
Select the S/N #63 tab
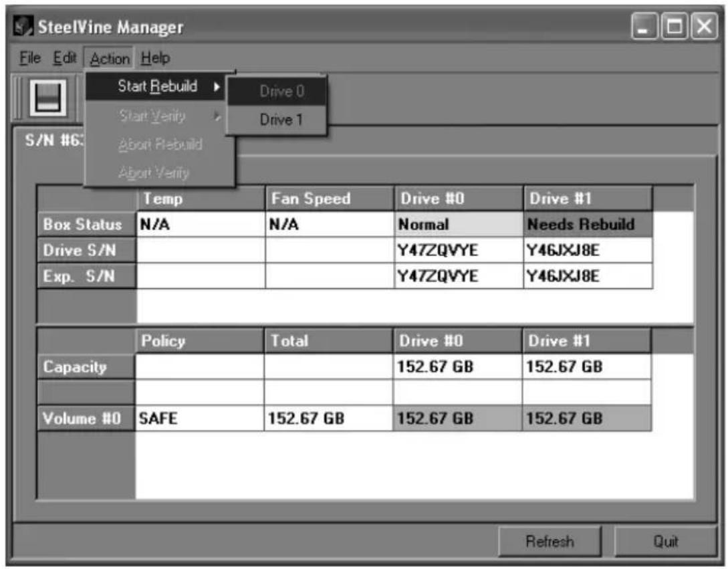coord(53,140)
